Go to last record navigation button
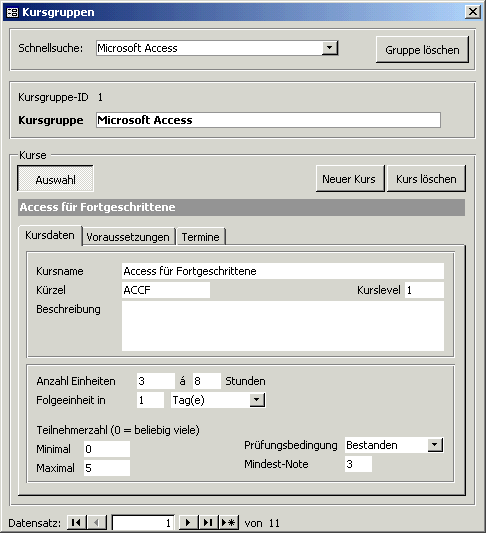The width and height of the screenshot is (486, 533). [208, 522]
